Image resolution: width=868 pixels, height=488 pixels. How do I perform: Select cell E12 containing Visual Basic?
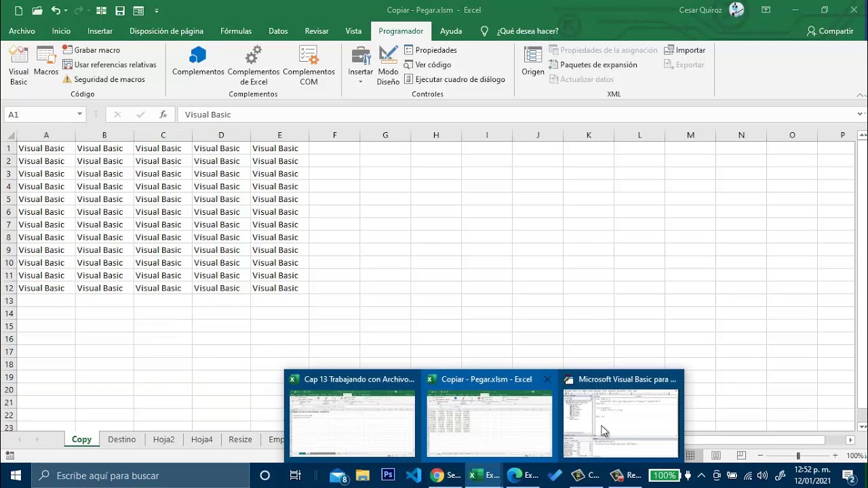(279, 288)
